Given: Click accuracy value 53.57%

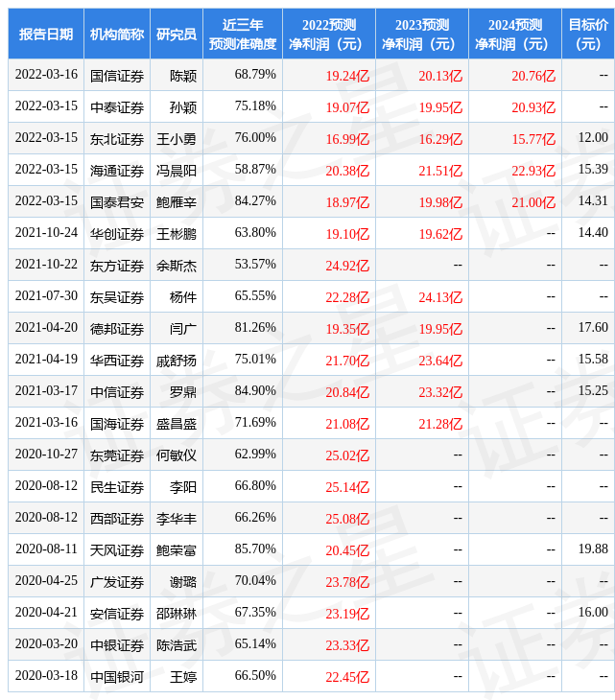Looking at the screenshot, I should pyautogui.click(x=255, y=265).
